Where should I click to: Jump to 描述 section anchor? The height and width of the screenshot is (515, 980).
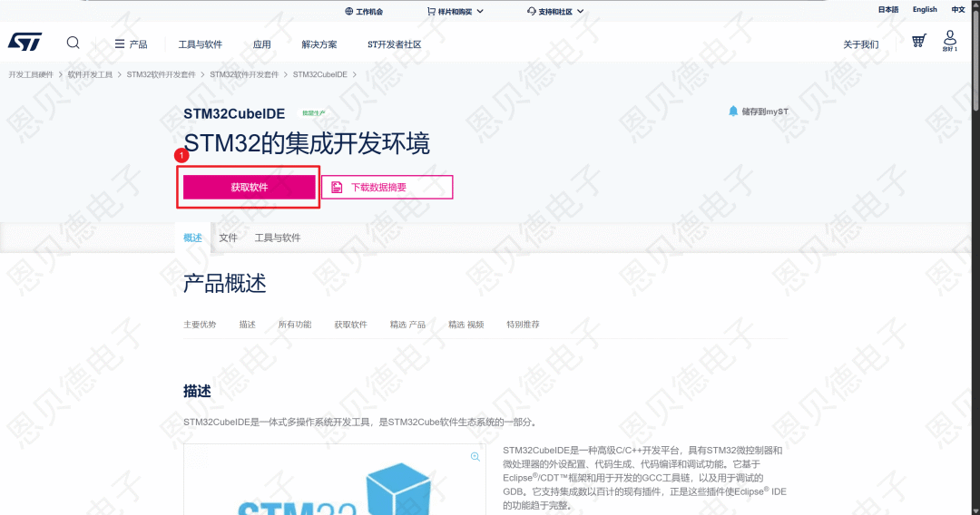coord(247,325)
